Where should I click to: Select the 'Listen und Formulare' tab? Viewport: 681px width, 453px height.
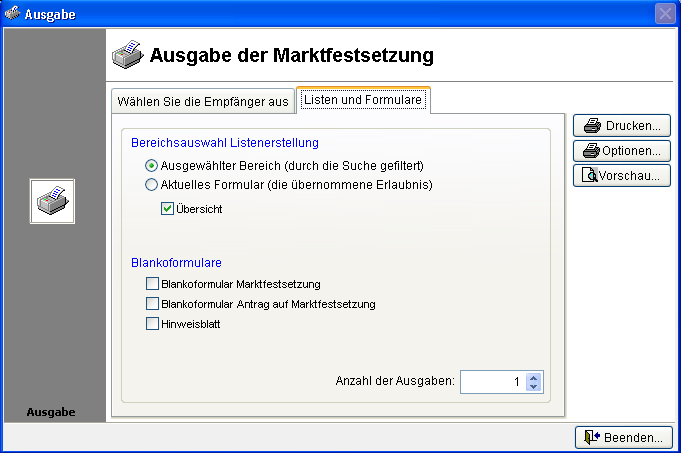(x=364, y=100)
